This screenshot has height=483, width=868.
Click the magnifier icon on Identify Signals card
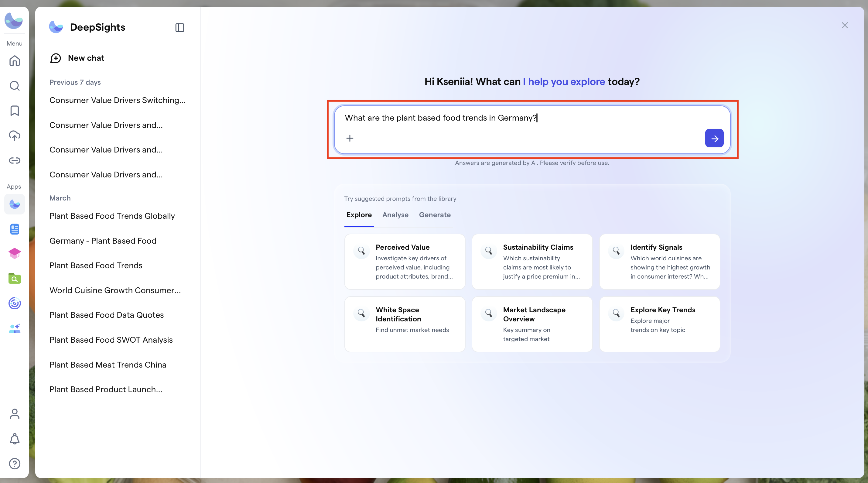click(x=616, y=251)
